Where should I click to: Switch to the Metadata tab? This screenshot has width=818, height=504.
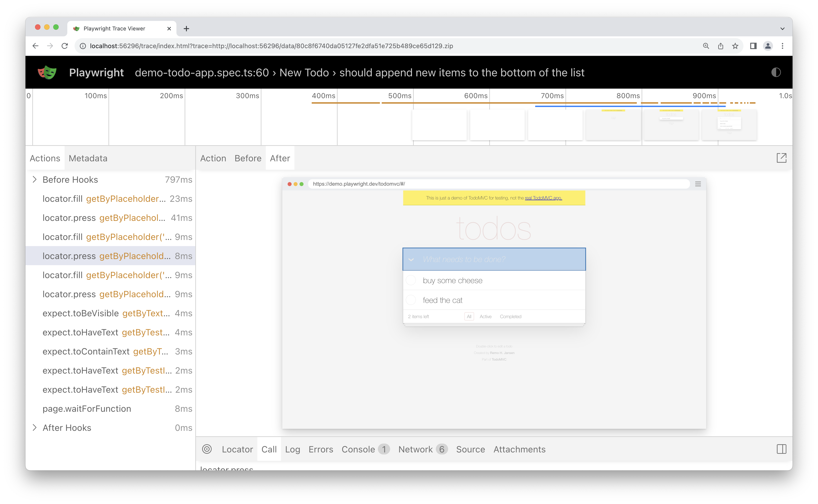click(x=88, y=158)
